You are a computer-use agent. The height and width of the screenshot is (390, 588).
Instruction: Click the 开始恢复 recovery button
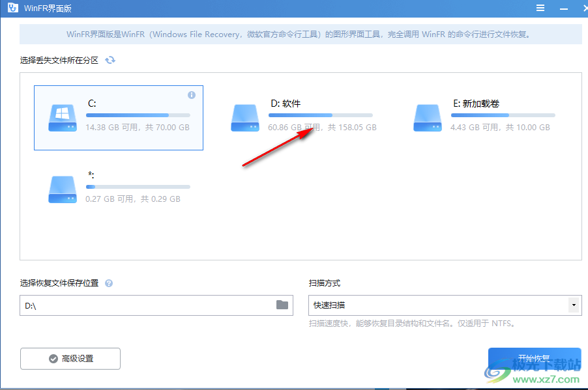535,358
